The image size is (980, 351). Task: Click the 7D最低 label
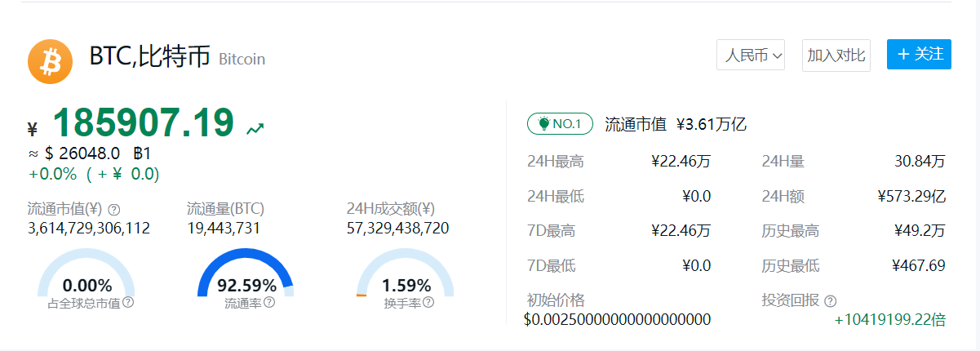(552, 266)
